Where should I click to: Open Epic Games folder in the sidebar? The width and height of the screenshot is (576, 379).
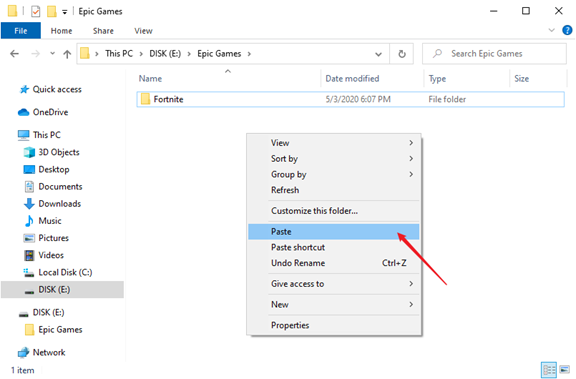(54, 329)
